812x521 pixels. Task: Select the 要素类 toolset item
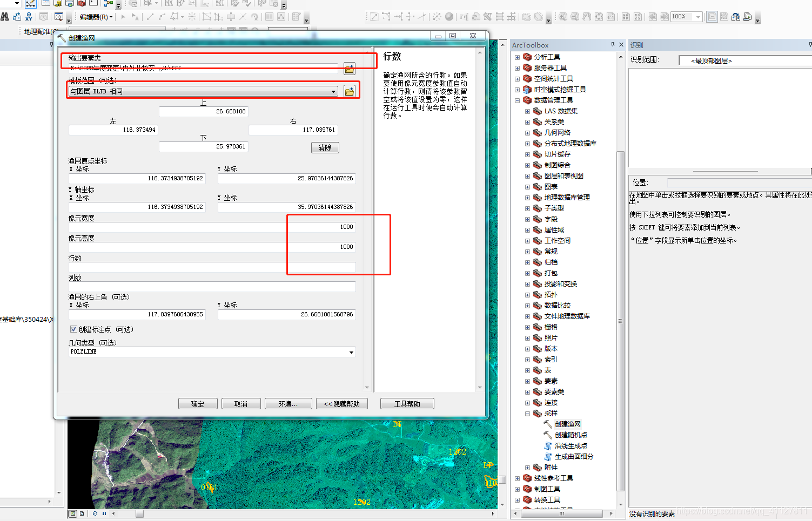coord(554,392)
